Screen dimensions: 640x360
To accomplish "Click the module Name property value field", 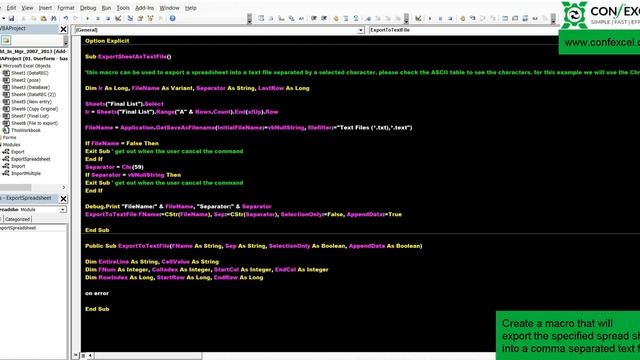I will click(33, 228).
